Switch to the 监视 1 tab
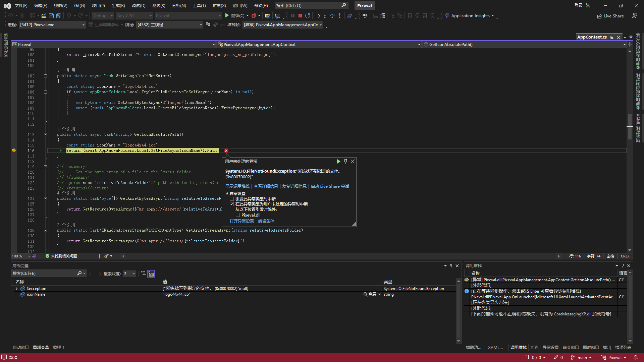 [59, 348]
